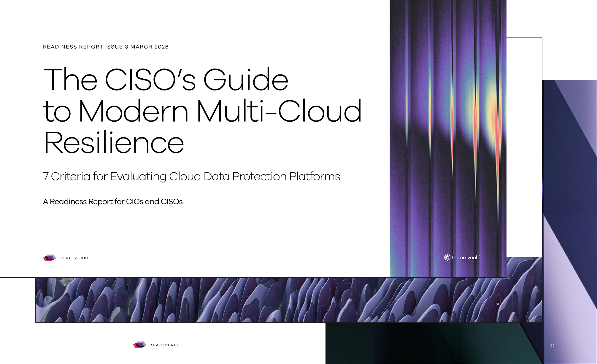Click the Readiverse logo icon on bottom page
Screen dimensions: 597x364
point(139,345)
